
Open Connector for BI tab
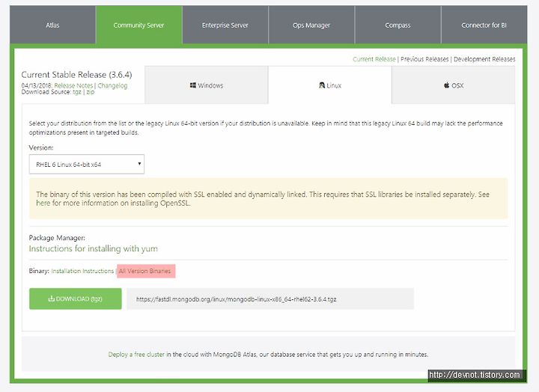484,25
